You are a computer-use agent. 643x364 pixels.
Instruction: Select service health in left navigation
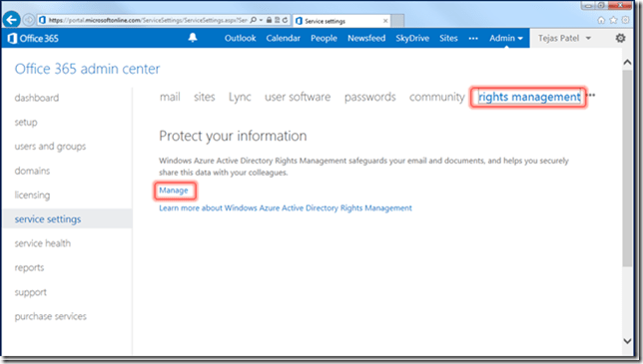43,243
